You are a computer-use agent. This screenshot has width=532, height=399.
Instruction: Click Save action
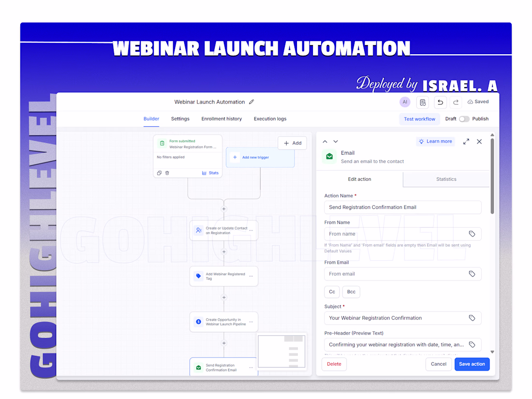click(472, 364)
